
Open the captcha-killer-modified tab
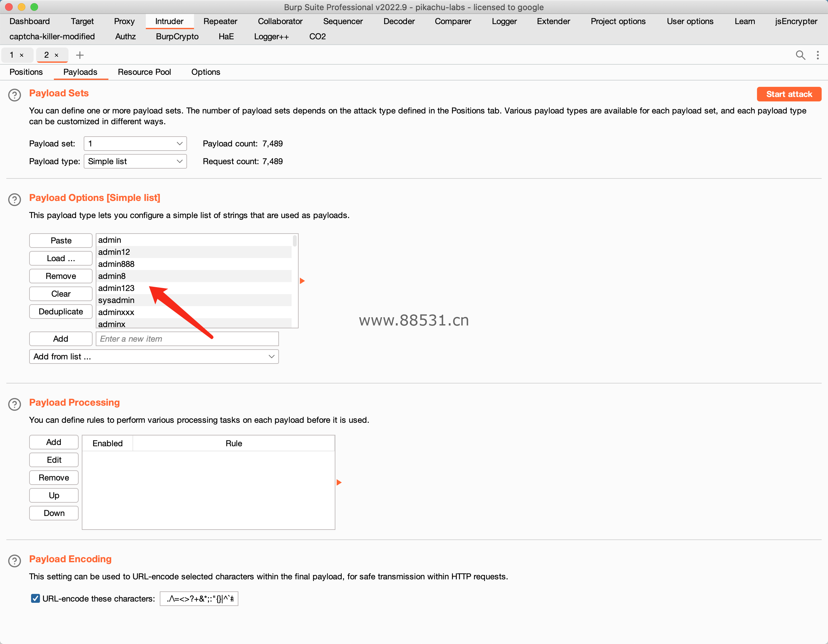tap(52, 36)
